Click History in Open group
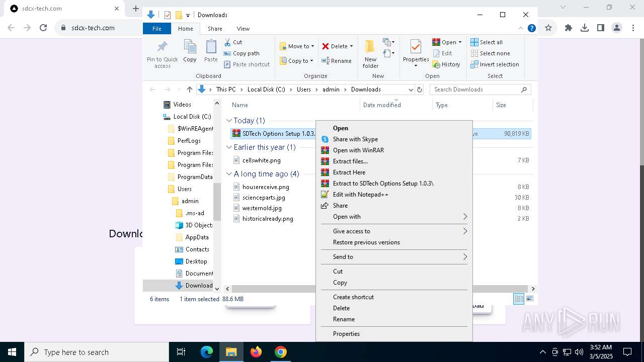 [x=446, y=64]
